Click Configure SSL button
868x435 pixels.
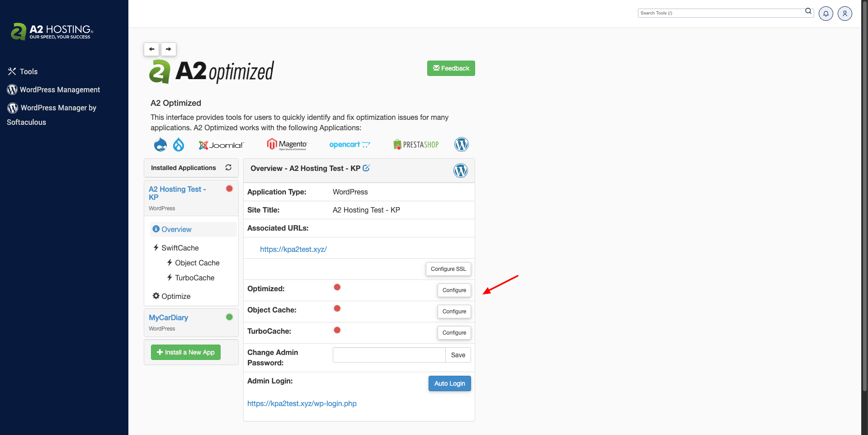[x=448, y=269]
